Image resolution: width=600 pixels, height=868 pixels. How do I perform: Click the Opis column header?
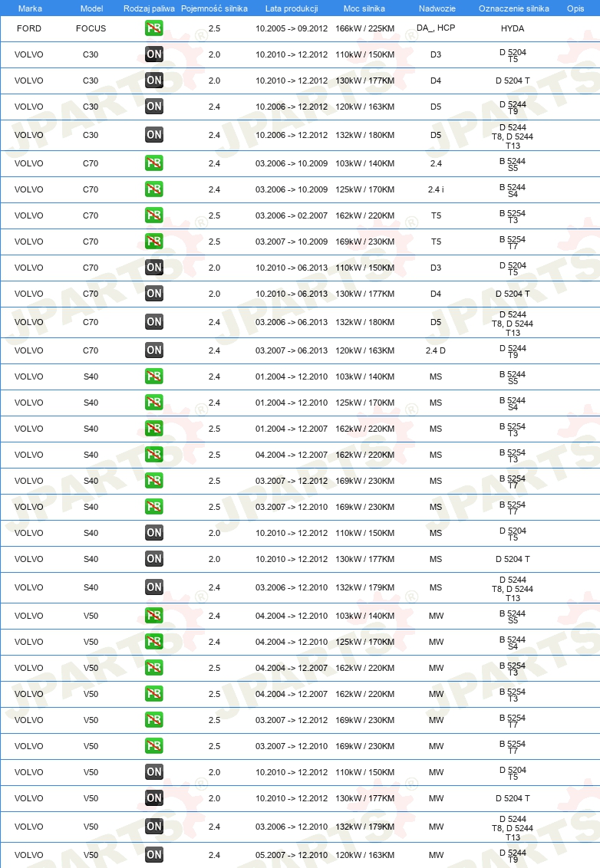[575, 8]
